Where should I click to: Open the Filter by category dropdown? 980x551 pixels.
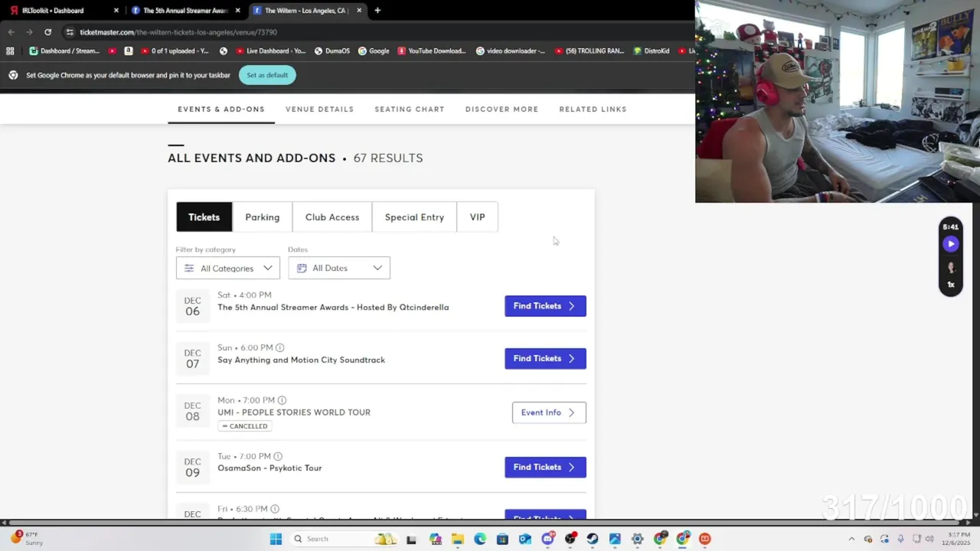[x=228, y=268]
